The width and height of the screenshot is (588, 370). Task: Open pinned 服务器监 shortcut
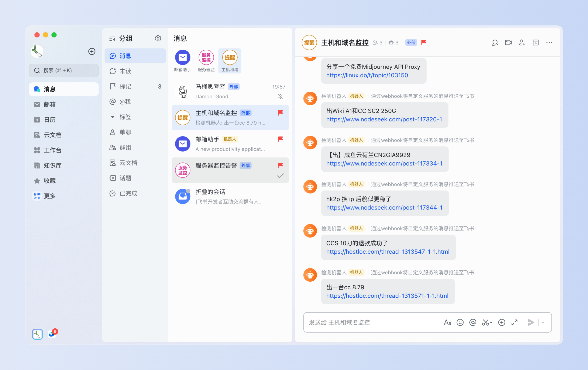click(x=206, y=61)
